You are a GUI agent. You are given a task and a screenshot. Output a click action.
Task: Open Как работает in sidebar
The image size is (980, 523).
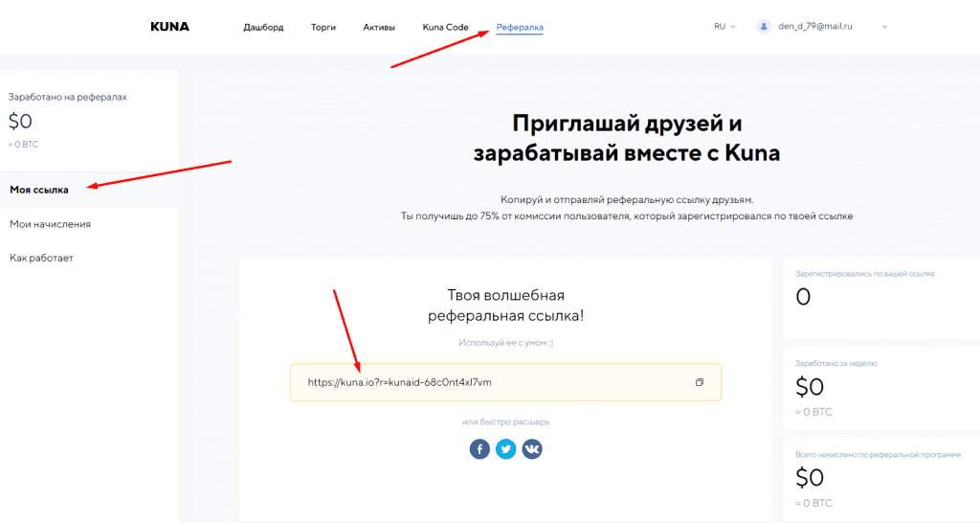[41, 258]
